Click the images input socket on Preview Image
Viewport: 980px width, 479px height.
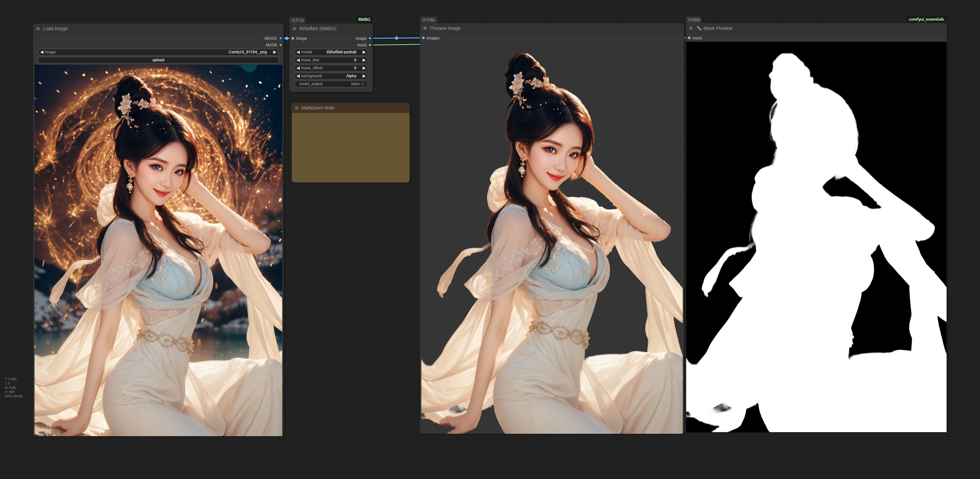pos(423,38)
